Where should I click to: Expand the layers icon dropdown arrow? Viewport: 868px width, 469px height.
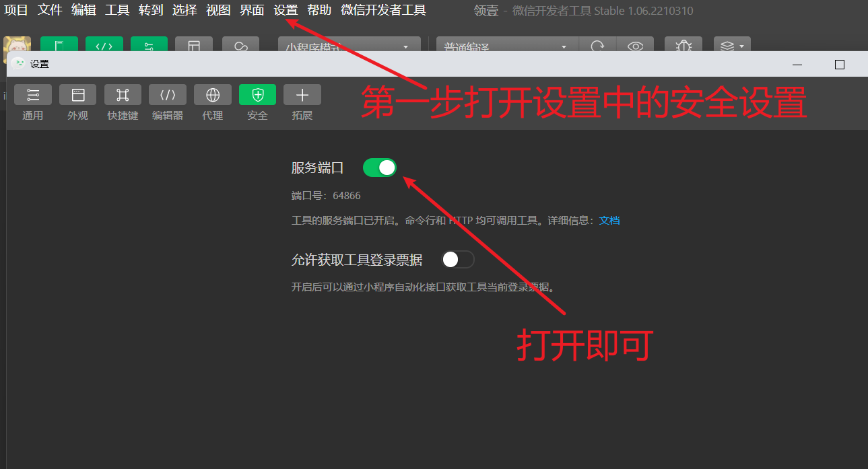741,46
